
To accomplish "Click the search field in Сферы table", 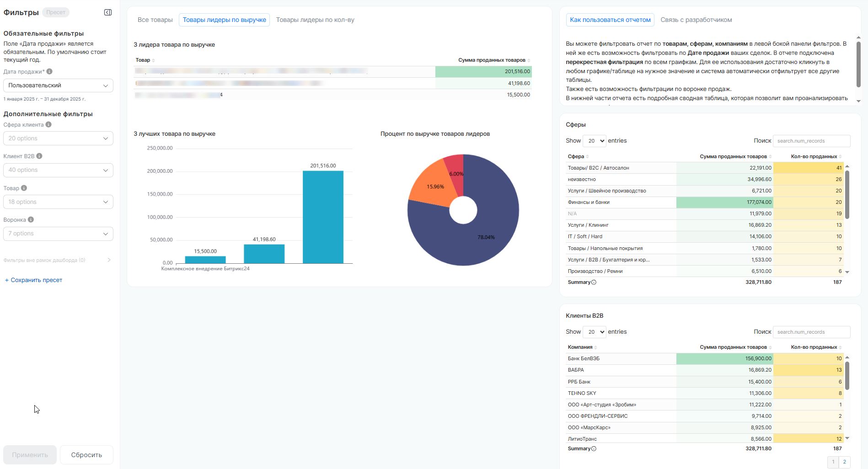I will (811, 141).
